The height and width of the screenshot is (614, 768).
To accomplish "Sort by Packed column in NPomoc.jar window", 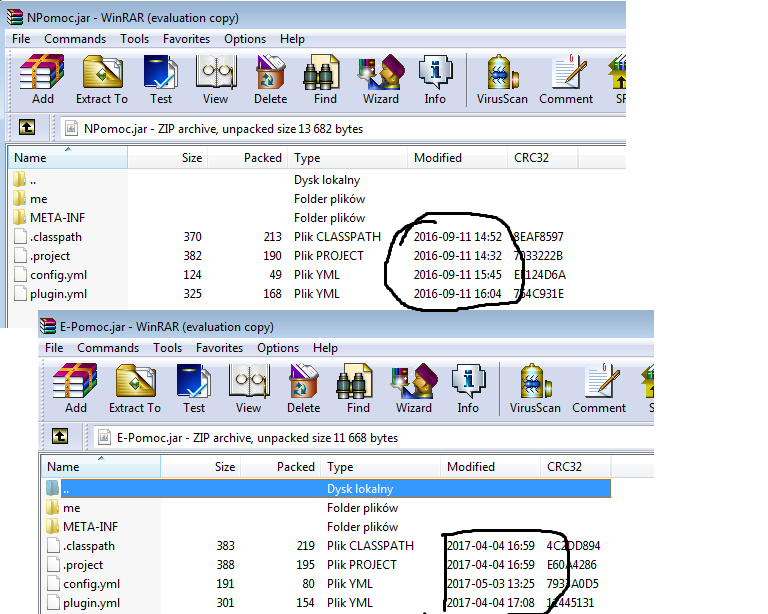I will [248, 158].
